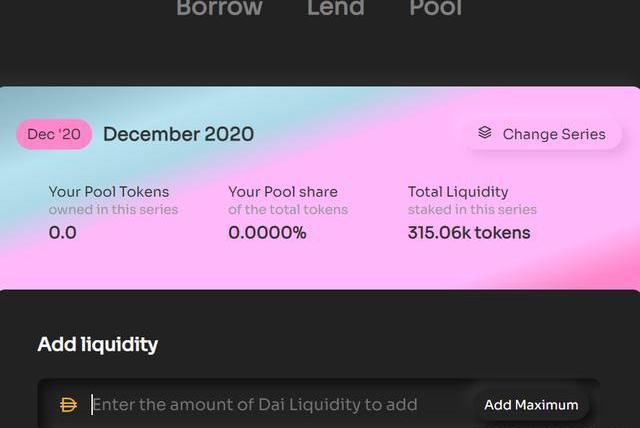This screenshot has height=428, width=640.
Task: Click the Add liquidity heading
Action: point(98,344)
